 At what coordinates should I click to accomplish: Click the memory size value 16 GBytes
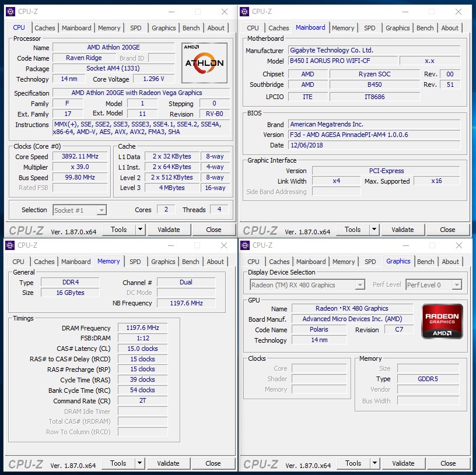[71, 293]
